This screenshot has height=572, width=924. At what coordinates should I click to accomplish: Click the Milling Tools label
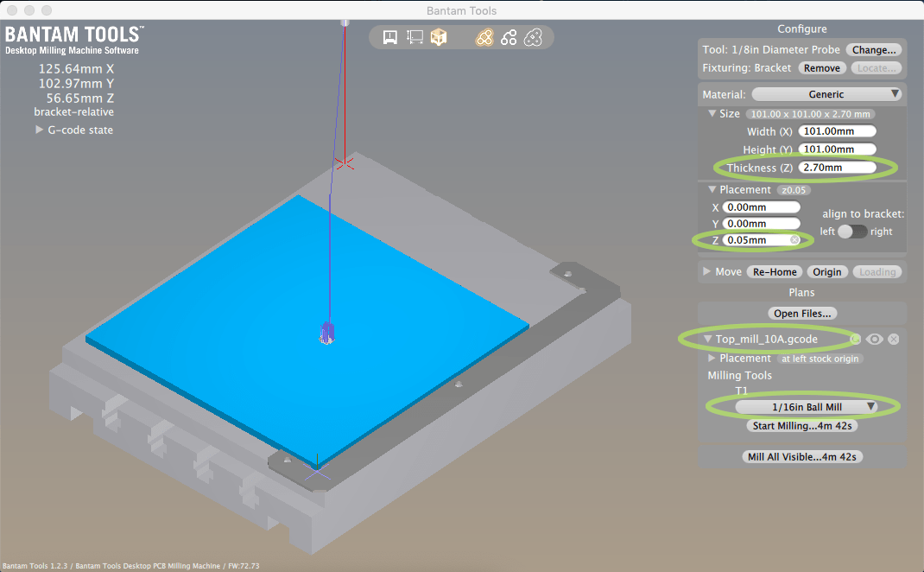coord(739,376)
